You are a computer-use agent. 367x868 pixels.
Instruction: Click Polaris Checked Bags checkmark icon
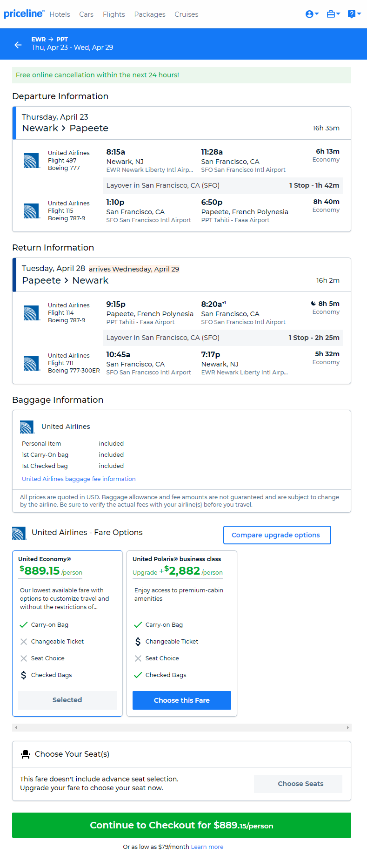point(138,675)
